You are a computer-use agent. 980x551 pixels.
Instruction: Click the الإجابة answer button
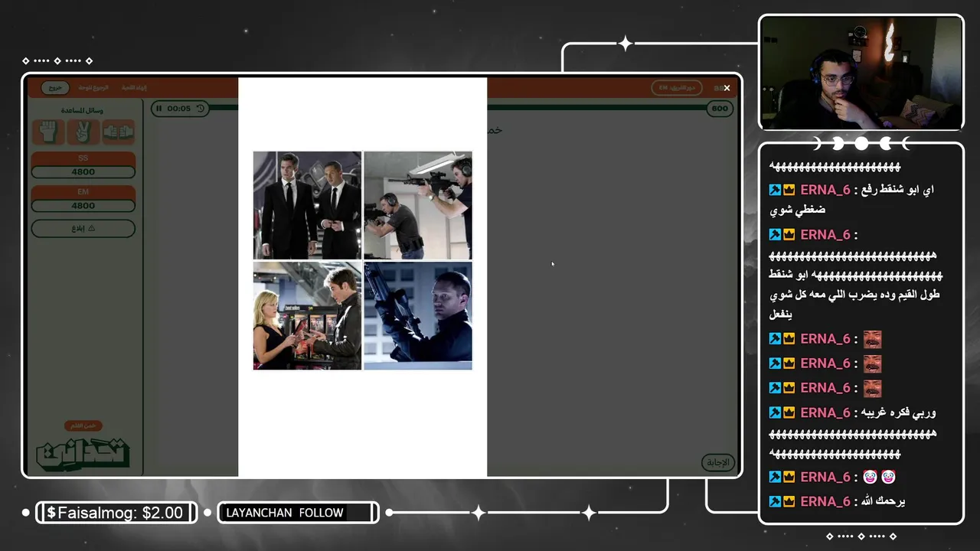(718, 462)
